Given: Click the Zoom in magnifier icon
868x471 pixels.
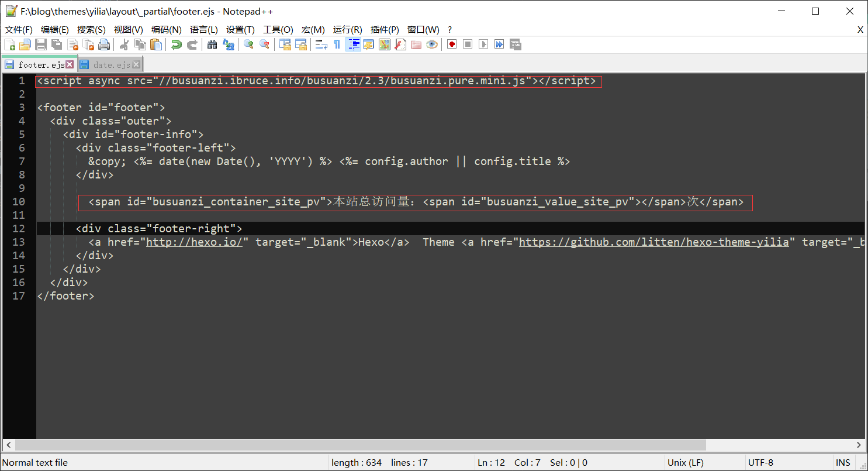Looking at the screenshot, I should [248, 44].
